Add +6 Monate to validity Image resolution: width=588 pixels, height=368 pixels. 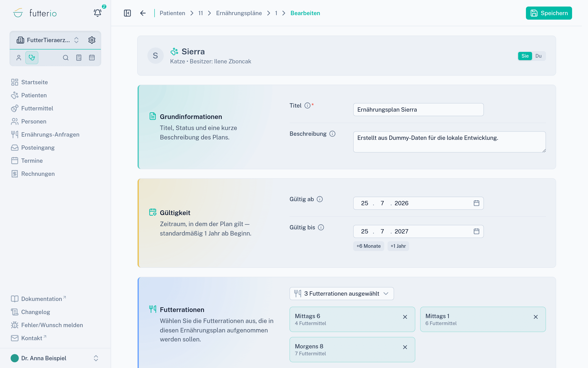(x=368, y=246)
